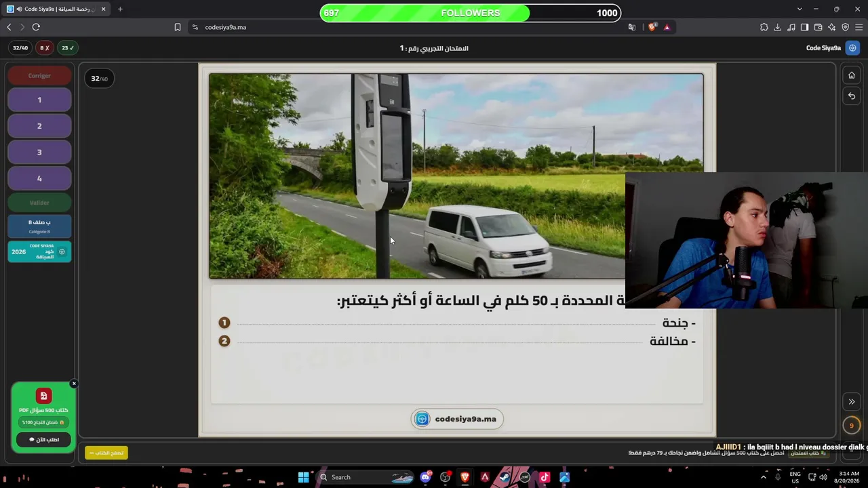
Task: Choose answer button 4 in left panel
Action: point(39,179)
